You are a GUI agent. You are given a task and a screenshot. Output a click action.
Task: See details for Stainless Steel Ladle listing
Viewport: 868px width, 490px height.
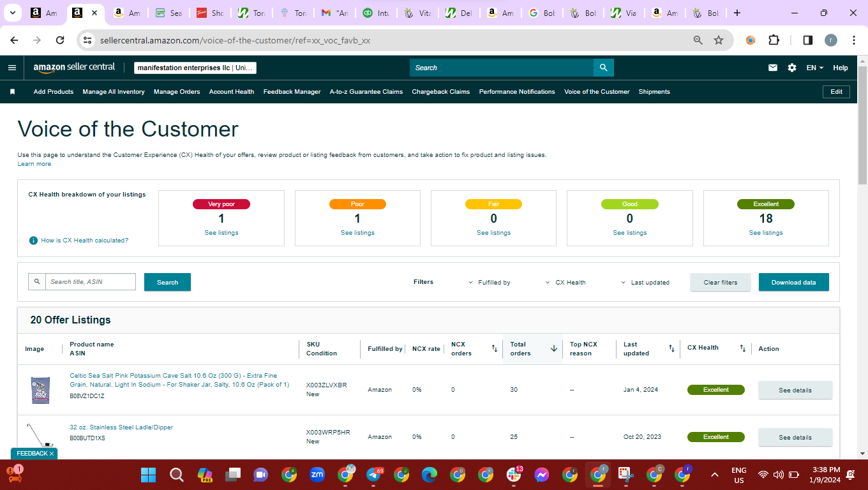795,437
